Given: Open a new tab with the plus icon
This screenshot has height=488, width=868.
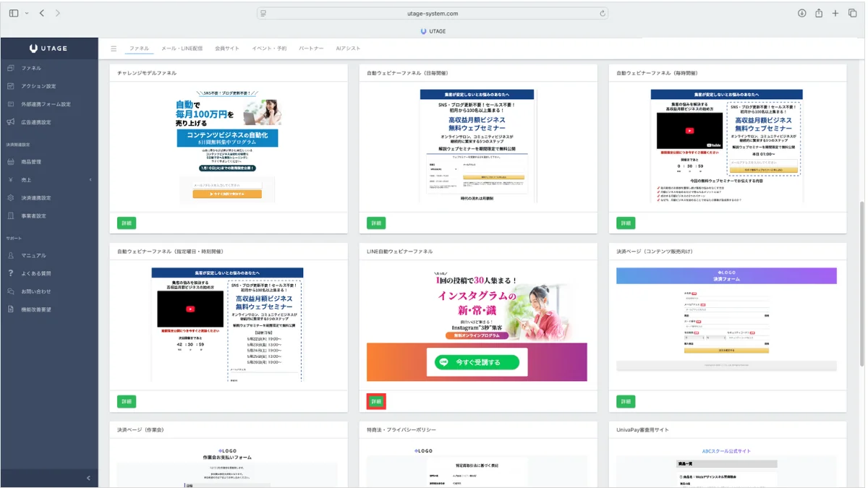Looking at the screenshot, I should tap(835, 13).
